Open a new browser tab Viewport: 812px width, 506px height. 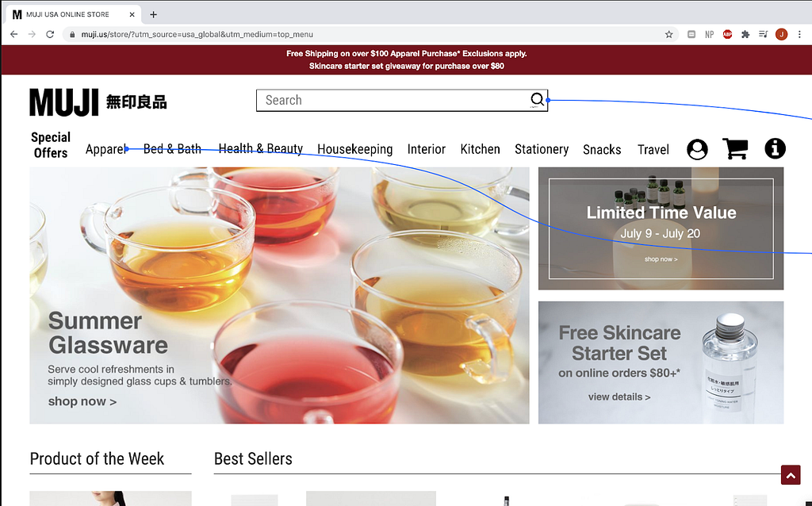click(x=153, y=14)
